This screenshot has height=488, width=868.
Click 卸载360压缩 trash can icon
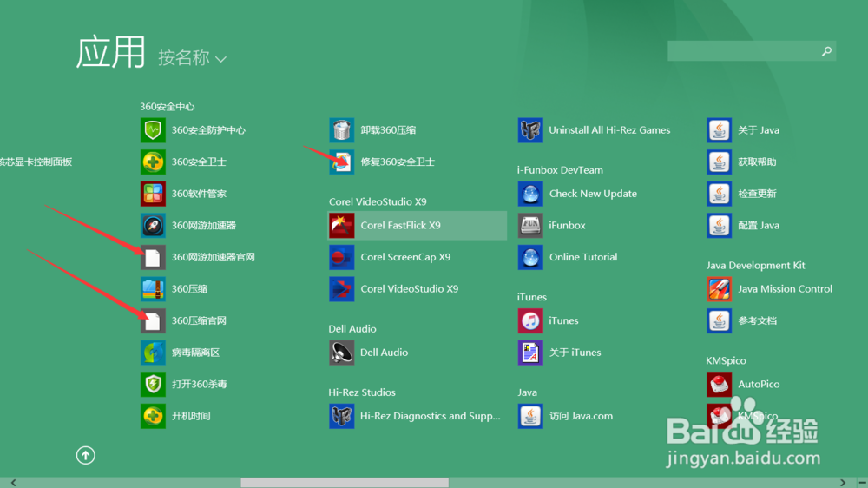tap(341, 130)
